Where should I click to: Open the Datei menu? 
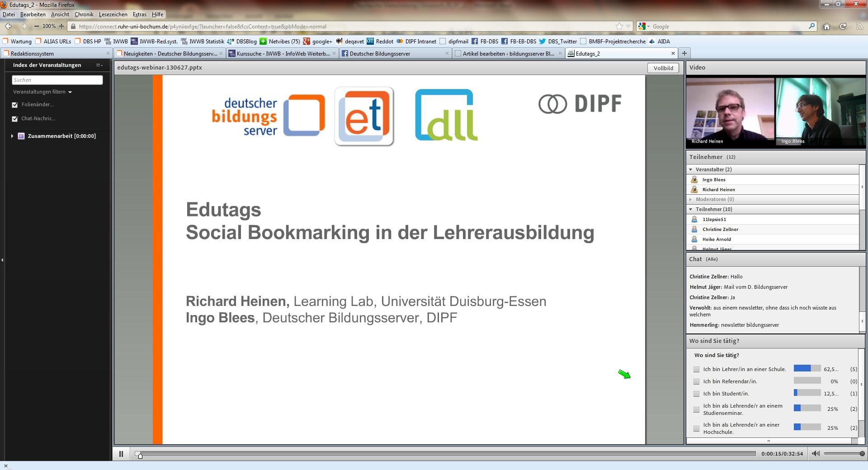[x=9, y=14]
